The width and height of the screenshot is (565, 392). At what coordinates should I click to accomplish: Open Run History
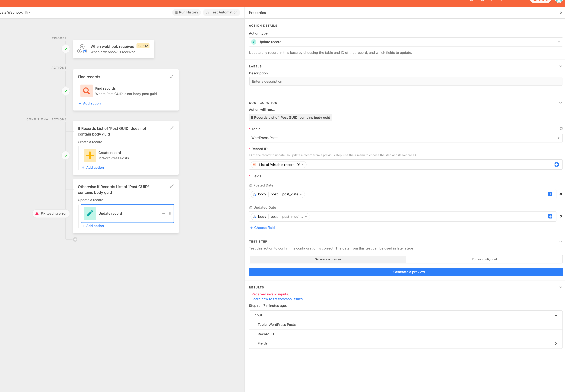click(x=186, y=12)
